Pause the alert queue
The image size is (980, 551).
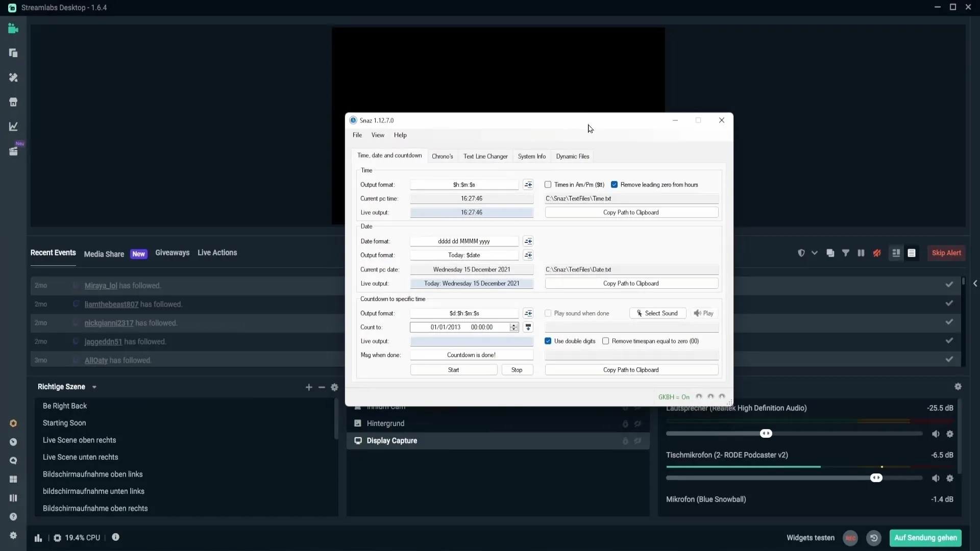(861, 253)
